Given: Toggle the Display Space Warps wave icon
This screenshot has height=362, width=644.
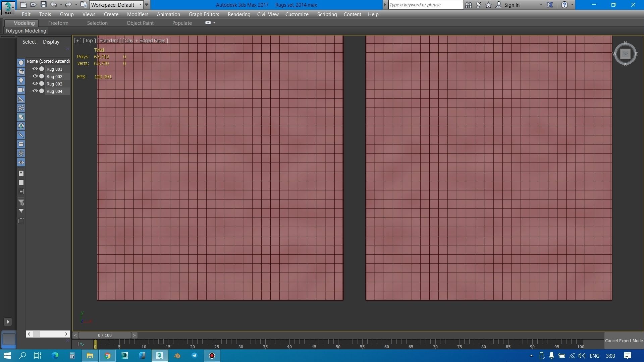Looking at the screenshot, I should [x=21, y=108].
